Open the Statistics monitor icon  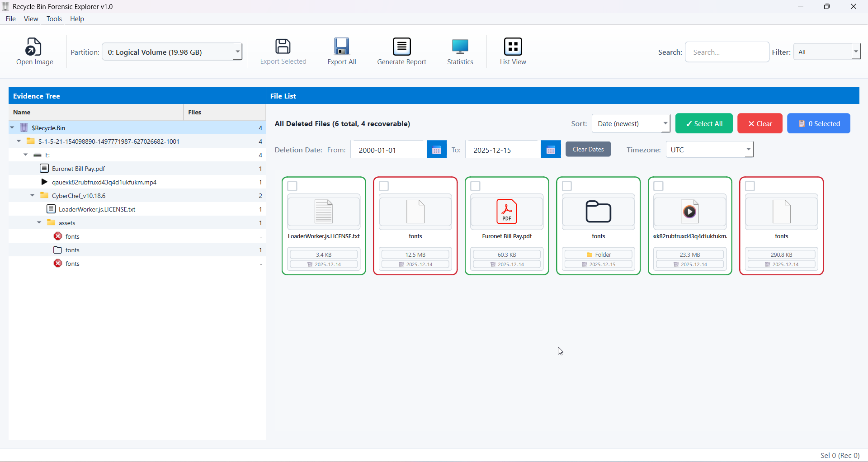[460, 47]
